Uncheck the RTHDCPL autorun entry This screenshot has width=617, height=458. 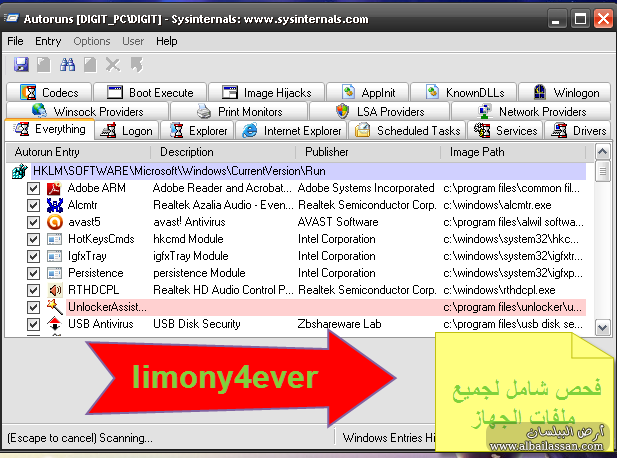(x=33, y=290)
